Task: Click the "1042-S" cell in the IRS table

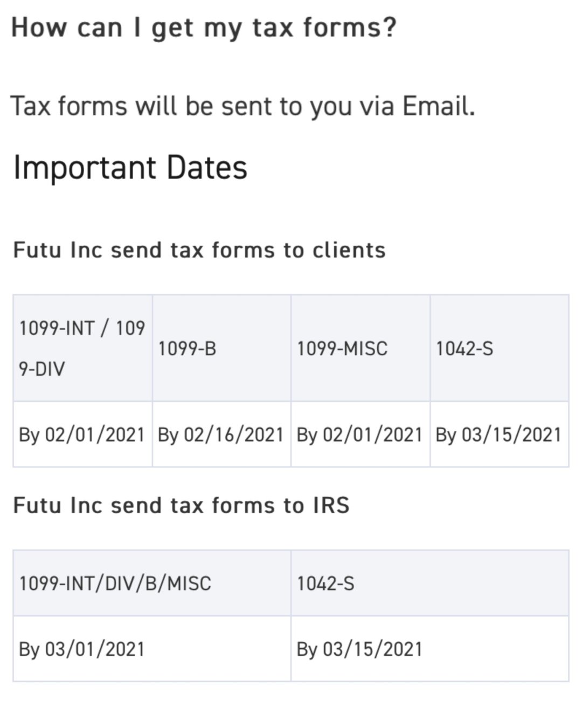Action: tap(325, 583)
